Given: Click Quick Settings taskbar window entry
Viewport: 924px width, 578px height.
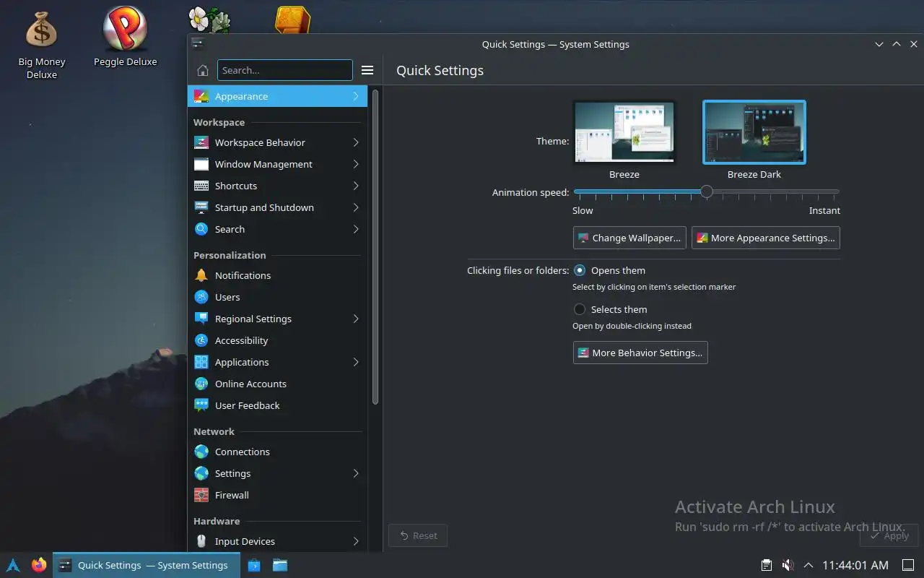Looking at the screenshot, I should click(x=147, y=565).
